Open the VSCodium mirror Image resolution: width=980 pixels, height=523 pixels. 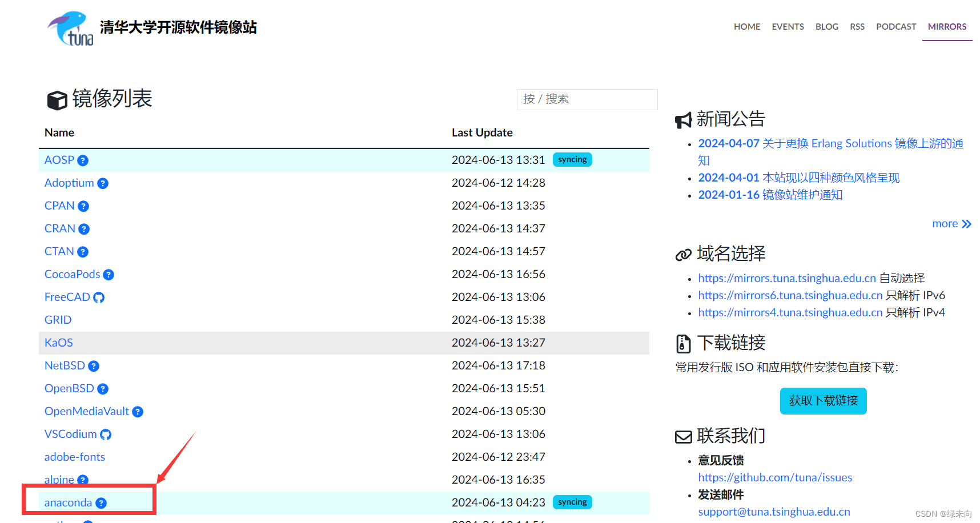(x=71, y=434)
